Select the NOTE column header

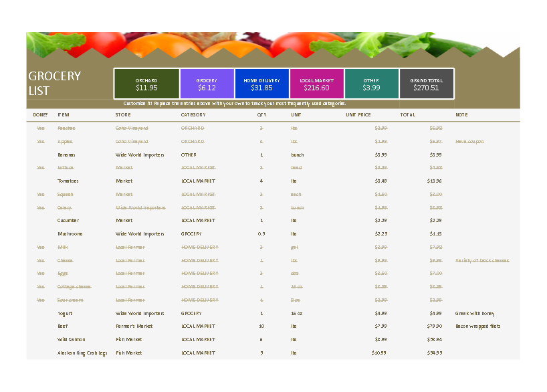point(461,115)
